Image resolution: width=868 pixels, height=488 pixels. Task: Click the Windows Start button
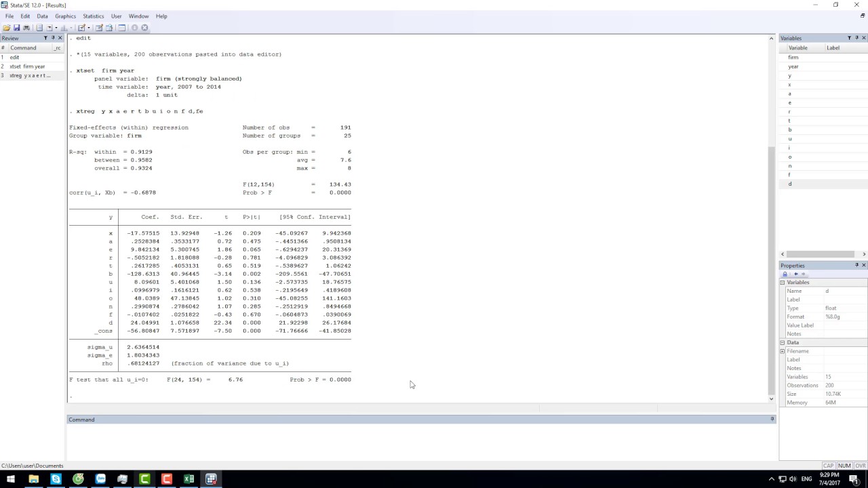(11, 479)
